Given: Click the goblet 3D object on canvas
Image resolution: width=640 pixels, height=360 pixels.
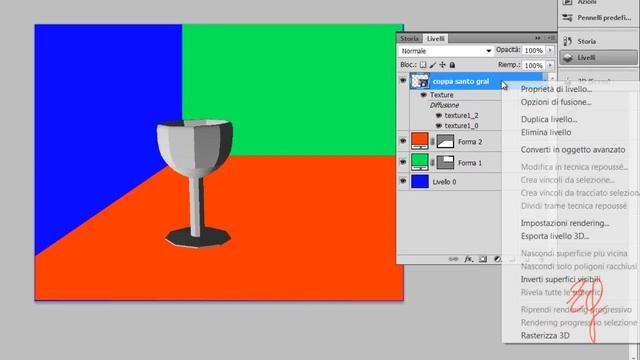Looking at the screenshot, I should pyautogui.click(x=196, y=183).
